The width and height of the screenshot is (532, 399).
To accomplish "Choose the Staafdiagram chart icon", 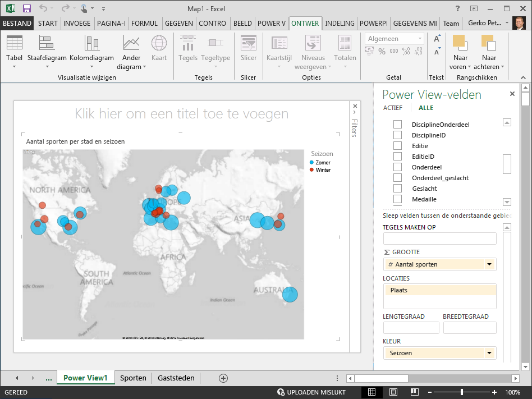I will 47,43.
